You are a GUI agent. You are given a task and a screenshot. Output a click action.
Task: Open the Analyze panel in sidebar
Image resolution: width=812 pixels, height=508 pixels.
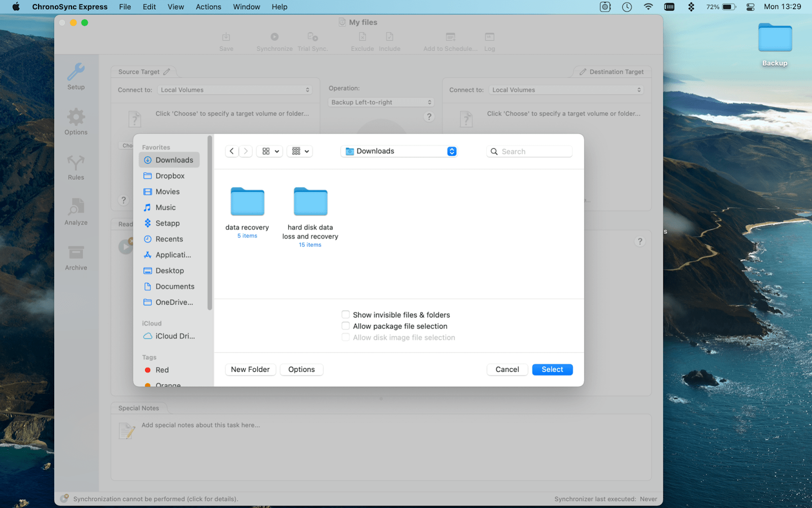point(76,212)
